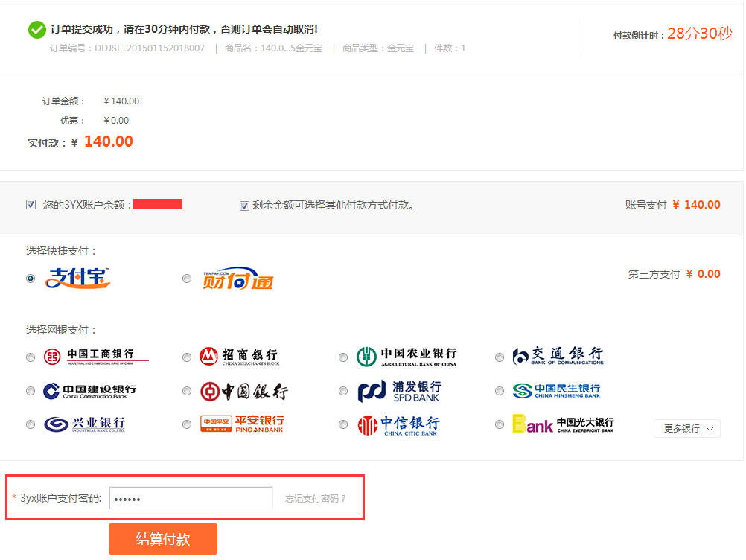This screenshot has height=560, width=746.
Task: Select the 招商银行 radio button
Action: tap(187, 357)
